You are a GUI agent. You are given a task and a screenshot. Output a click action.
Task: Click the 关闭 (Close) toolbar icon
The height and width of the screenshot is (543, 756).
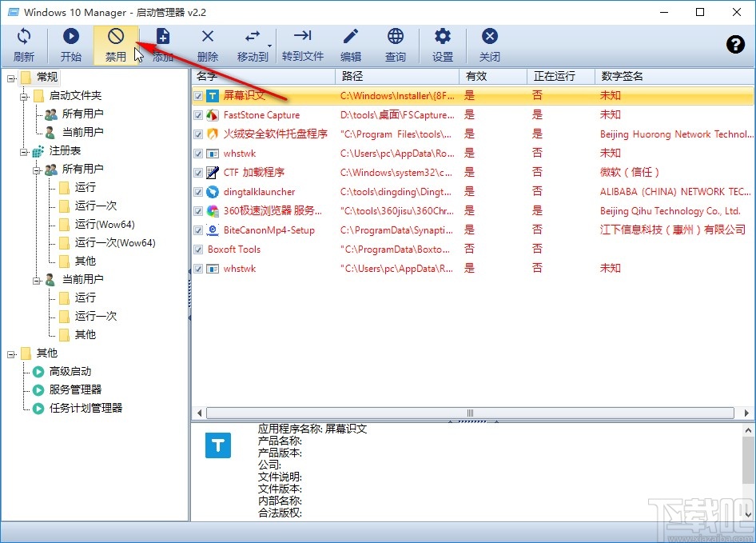(489, 44)
